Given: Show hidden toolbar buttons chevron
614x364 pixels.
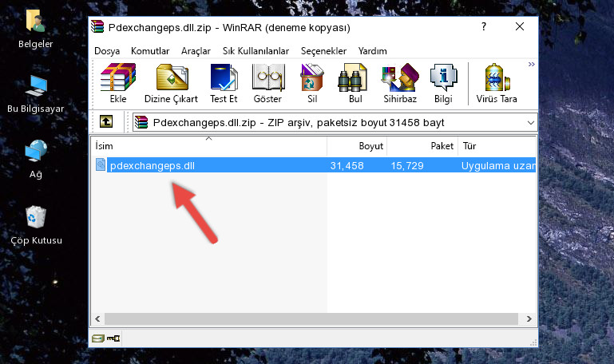Looking at the screenshot, I should pyautogui.click(x=532, y=64).
